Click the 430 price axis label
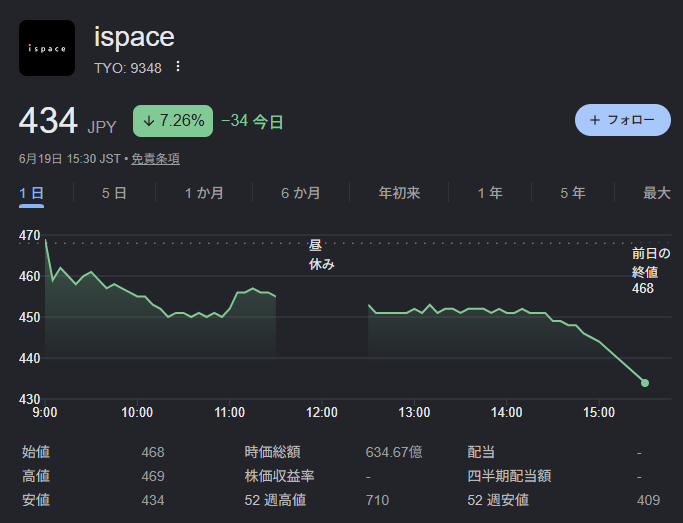This screenshot has width=683, height=523. click(30, 399)
